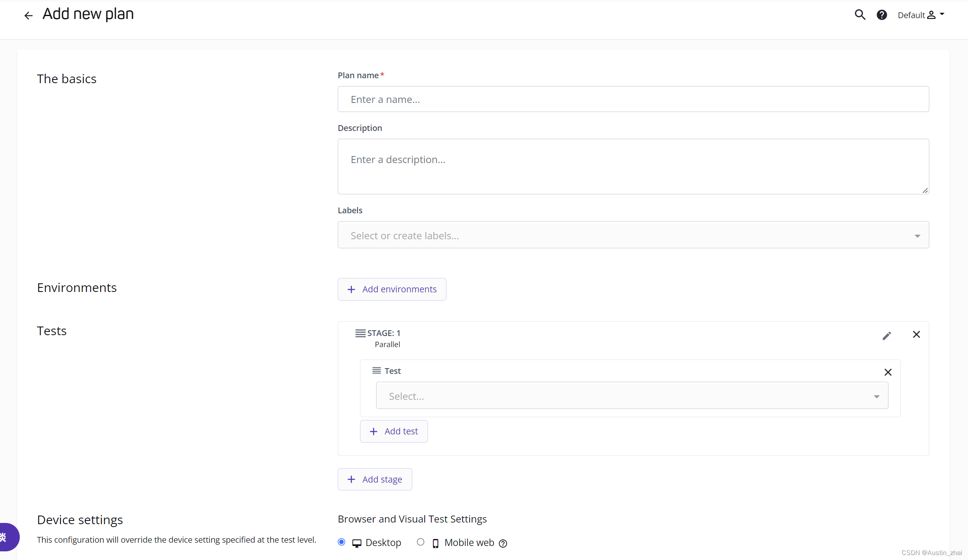Click the Plan name input field
This screenshot has height=560, width=968.
pyautogui.click(x=633, y=99)
